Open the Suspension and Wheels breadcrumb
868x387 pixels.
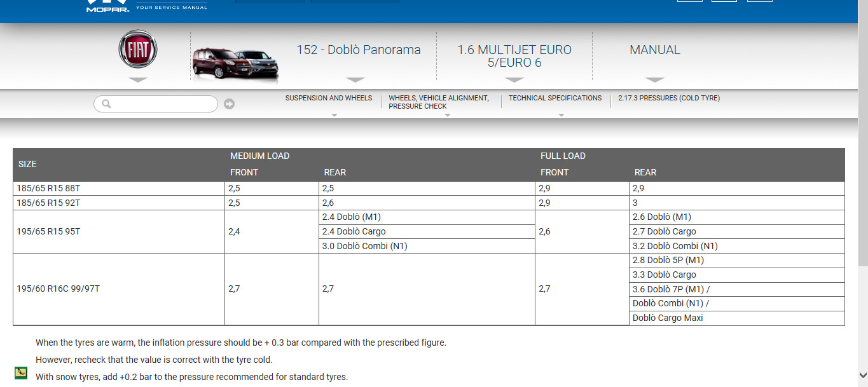pos(329,98)
